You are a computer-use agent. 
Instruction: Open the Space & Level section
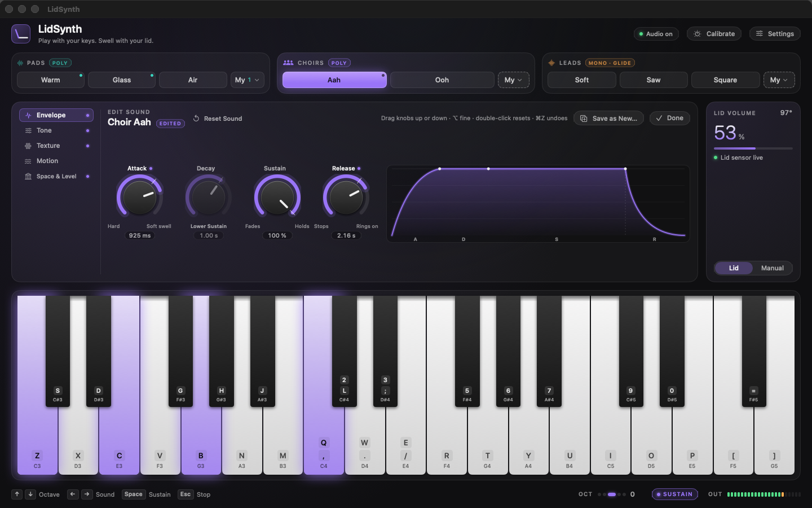tap(56, 176)
